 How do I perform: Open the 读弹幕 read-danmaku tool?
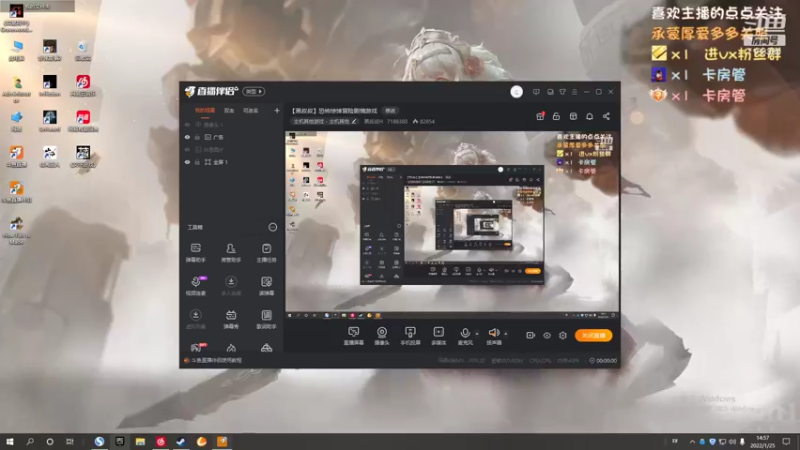[266, 286]
